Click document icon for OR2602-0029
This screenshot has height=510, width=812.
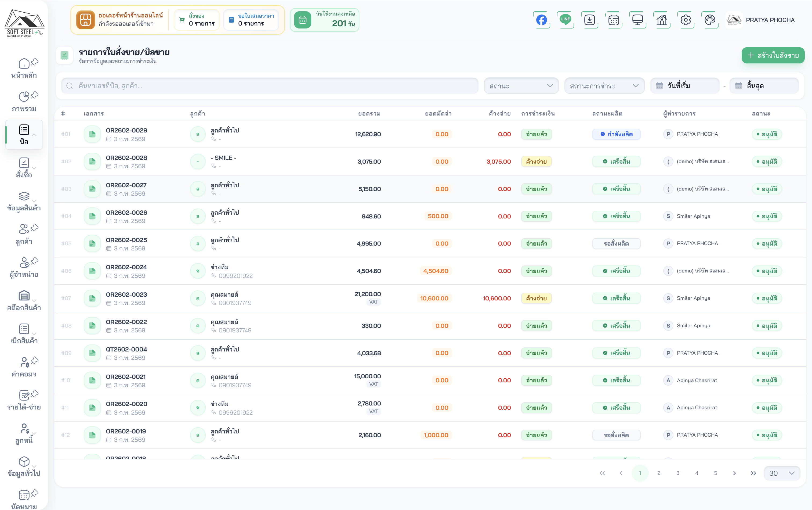point(92,134)
